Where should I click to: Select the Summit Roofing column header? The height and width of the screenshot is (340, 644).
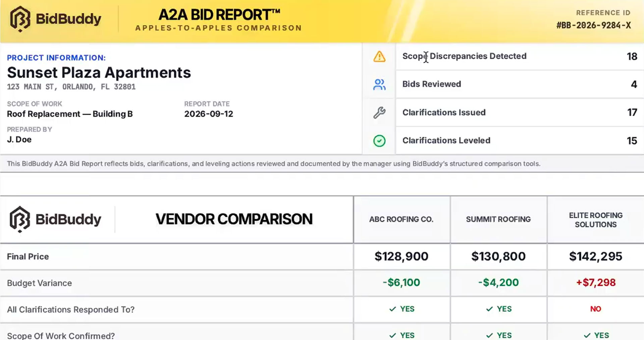point(498,220)
